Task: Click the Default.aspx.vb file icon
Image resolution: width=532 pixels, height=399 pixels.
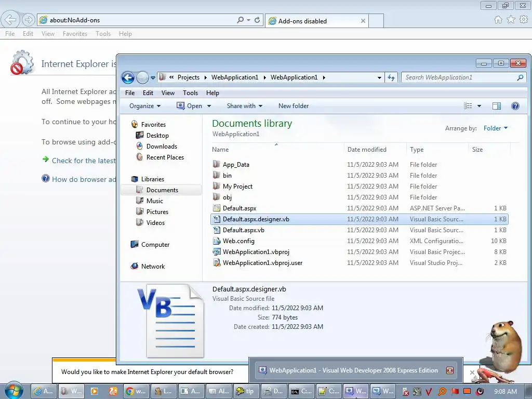Action: coord(217,230)
